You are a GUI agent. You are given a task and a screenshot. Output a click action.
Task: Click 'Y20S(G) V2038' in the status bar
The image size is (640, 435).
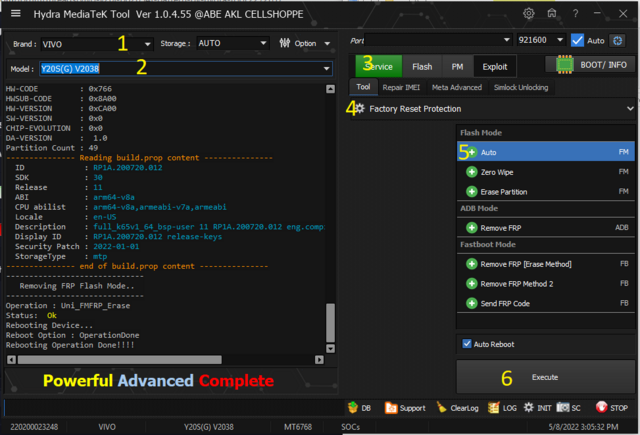[209, 427]
